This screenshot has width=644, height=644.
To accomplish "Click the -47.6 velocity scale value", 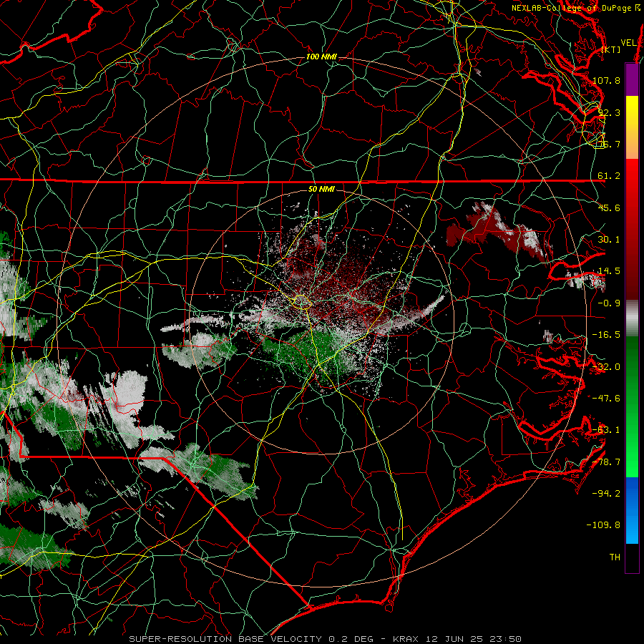I will click(x=606, y=399).
